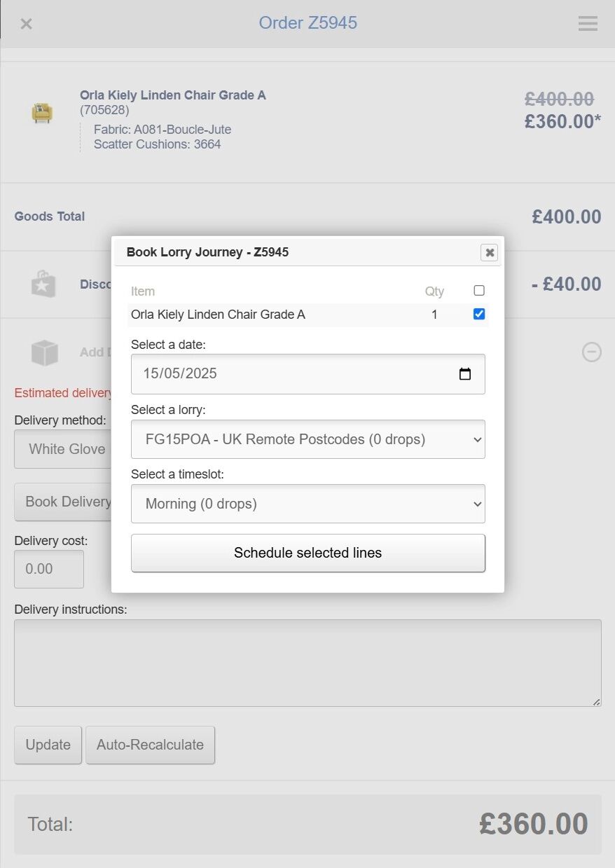Viewport: 615px width, 868px height.
Task: Click the delivery box icon
Action: [44, 352]
